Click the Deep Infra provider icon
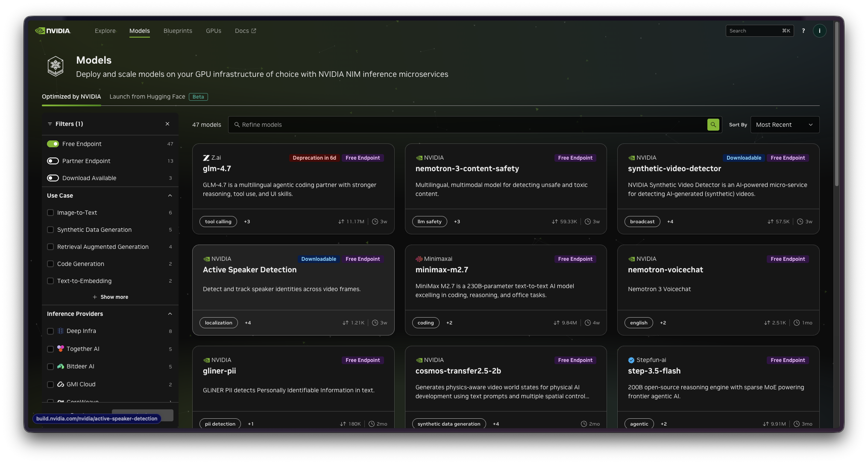 coord(61,331)
